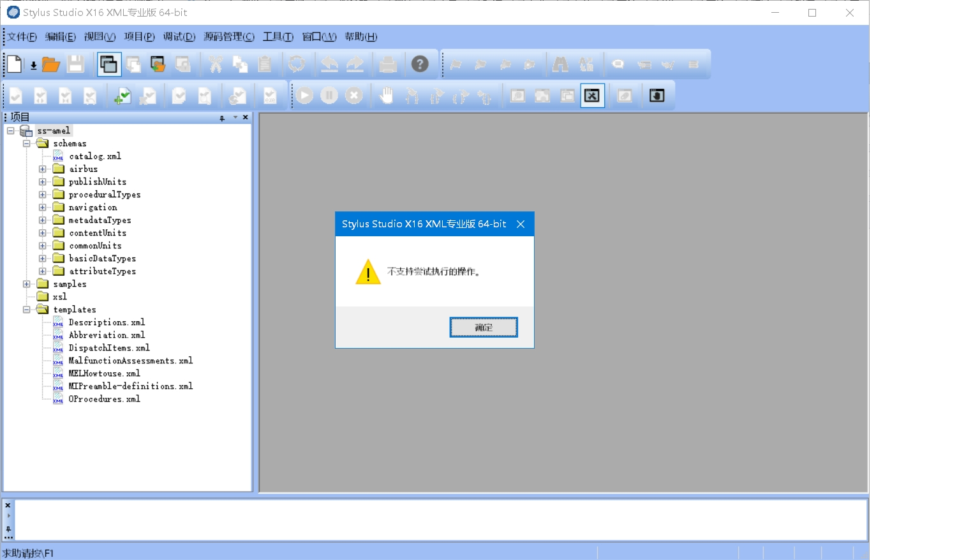Toggle the highlighted tools window icon
The height and width of the screenshot is (560, 980).
tap(593, 96)
